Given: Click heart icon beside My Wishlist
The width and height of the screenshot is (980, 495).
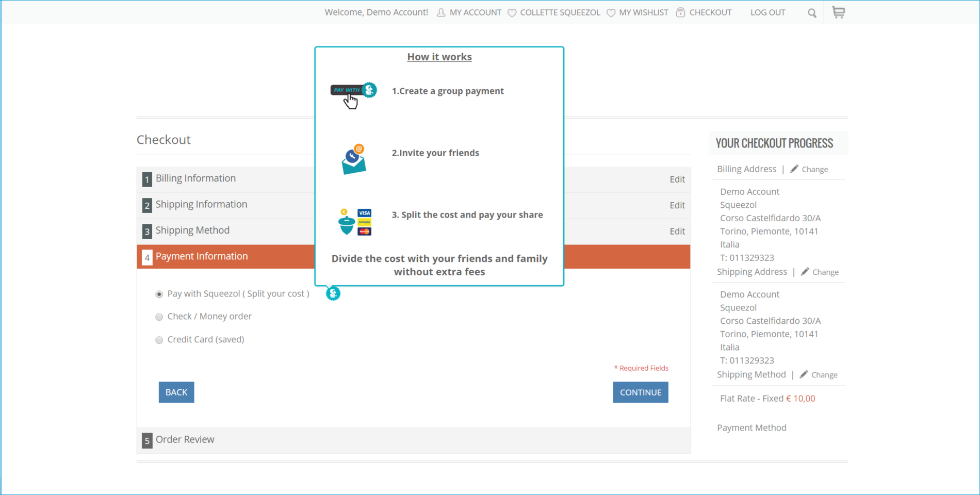Looking at the screenshot, I should pos(611,13).
